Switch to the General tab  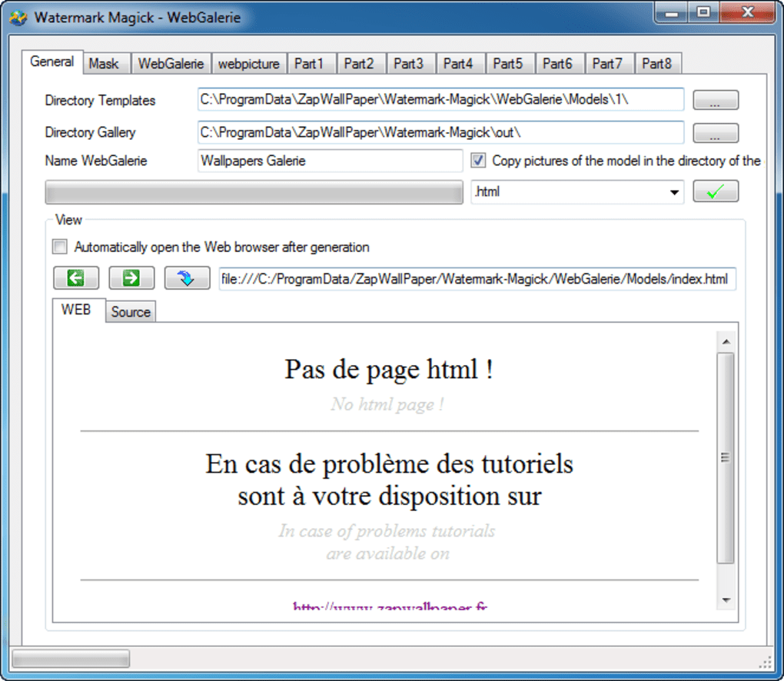tap(52, 62)
